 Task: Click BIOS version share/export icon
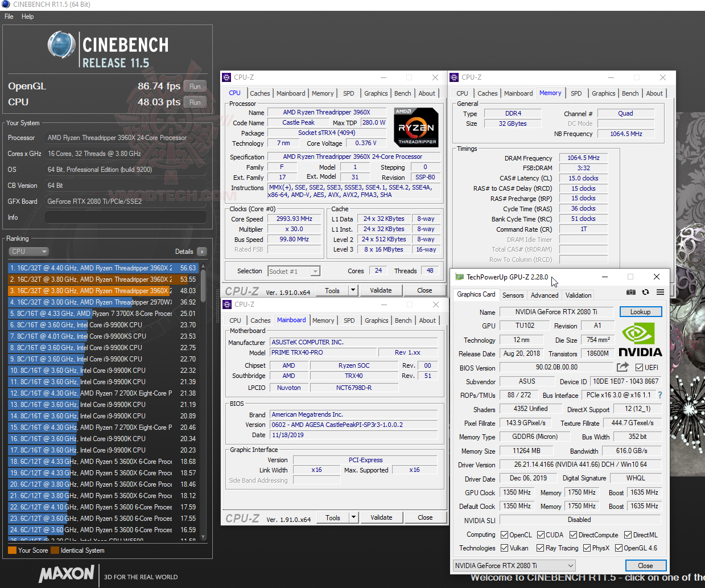[623, 367]
